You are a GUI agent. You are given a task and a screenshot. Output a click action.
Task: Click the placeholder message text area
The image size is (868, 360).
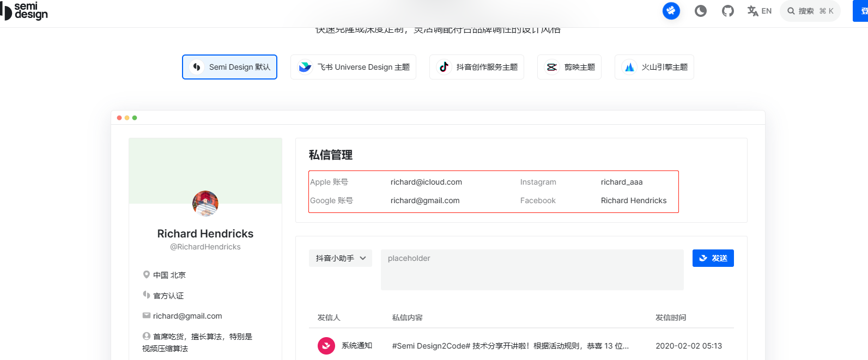pos(532,270)
